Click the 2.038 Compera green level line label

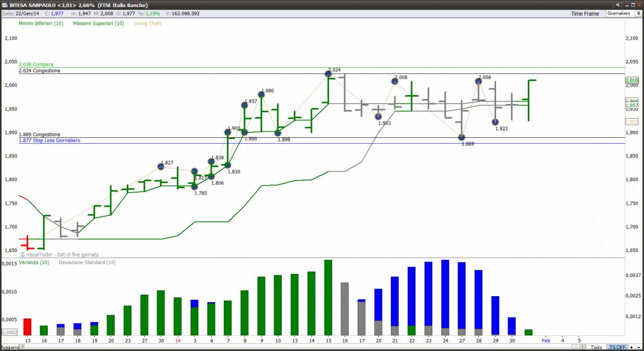[36, 64]
